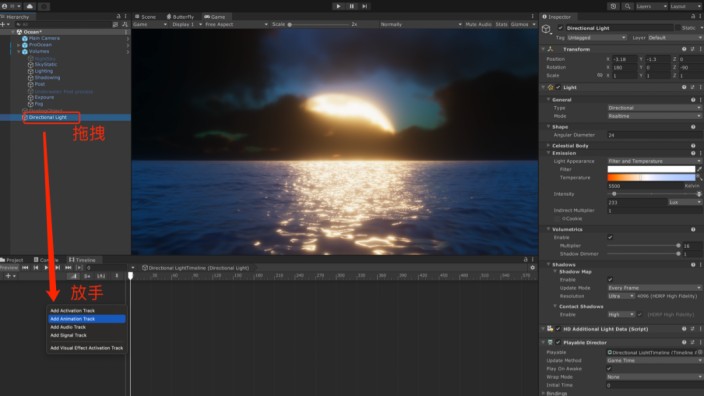Select Shadowing object in Hierarchy
Viewport: 704px width, 396px height.
tap(47, 78)
